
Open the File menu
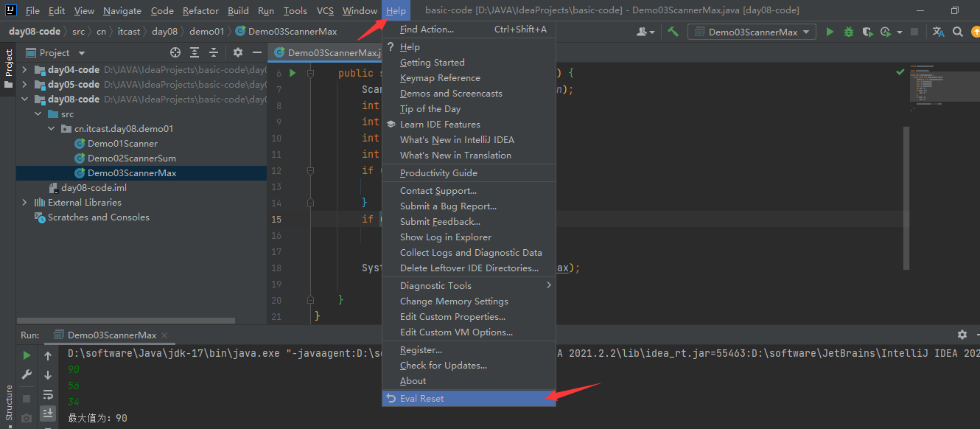32,10
